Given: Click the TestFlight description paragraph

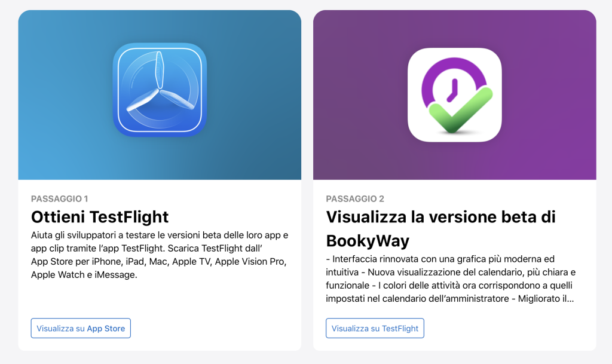Looking at the screenshot, I should click(160, 255).
